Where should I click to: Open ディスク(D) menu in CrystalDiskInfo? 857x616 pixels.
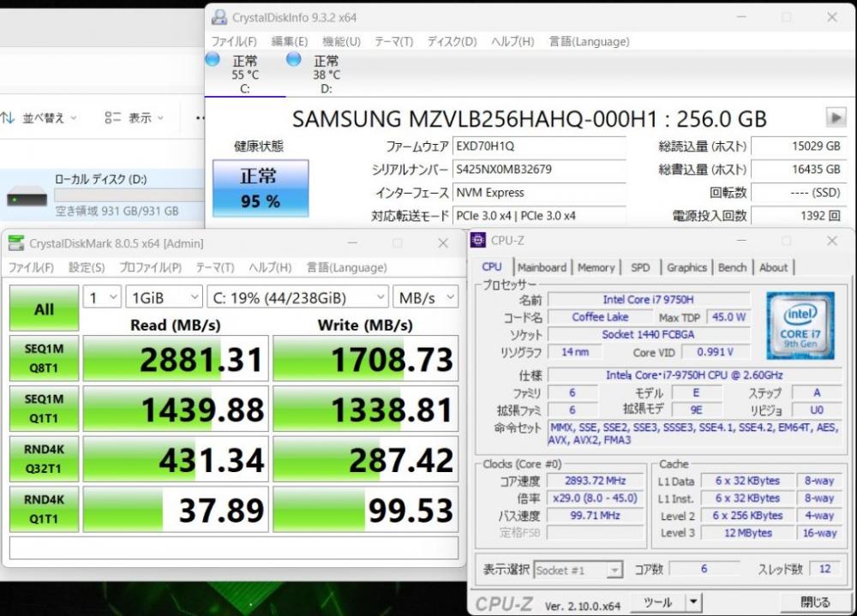click(x=452, y=41)
